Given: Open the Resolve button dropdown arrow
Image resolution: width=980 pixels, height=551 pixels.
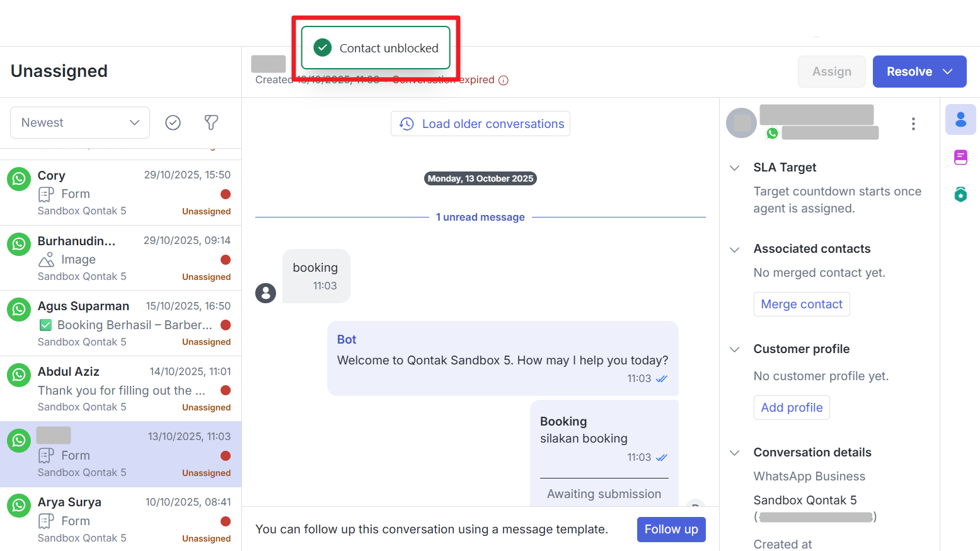Looking at the screenshot, I should pos(947,72).
